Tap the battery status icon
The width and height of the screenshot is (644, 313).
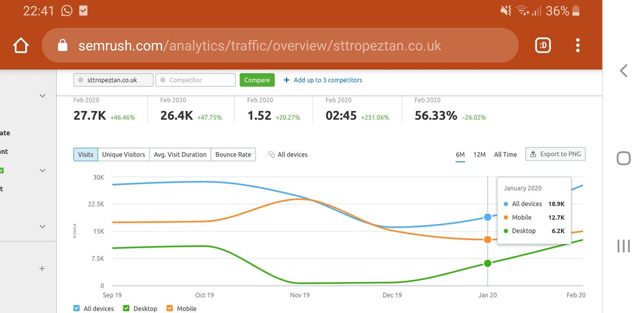[x=576, y=10]
